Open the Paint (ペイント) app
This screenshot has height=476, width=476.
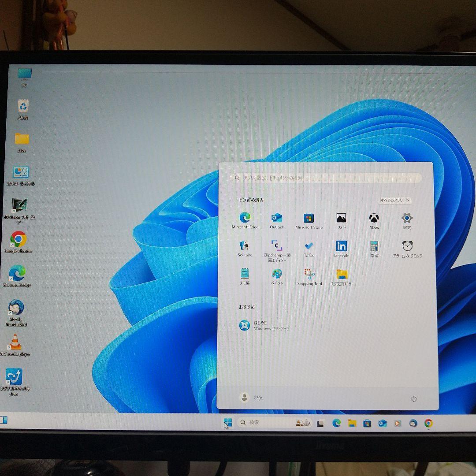click(x=277, y=275)
